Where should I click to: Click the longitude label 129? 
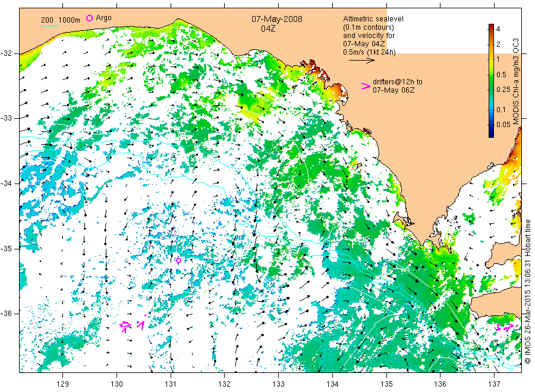pyautogui.click(x=63, y=384)
